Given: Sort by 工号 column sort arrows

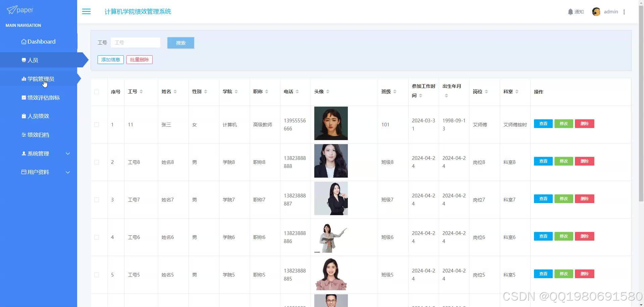Looking at the screenshot, I should pos(141,91).
